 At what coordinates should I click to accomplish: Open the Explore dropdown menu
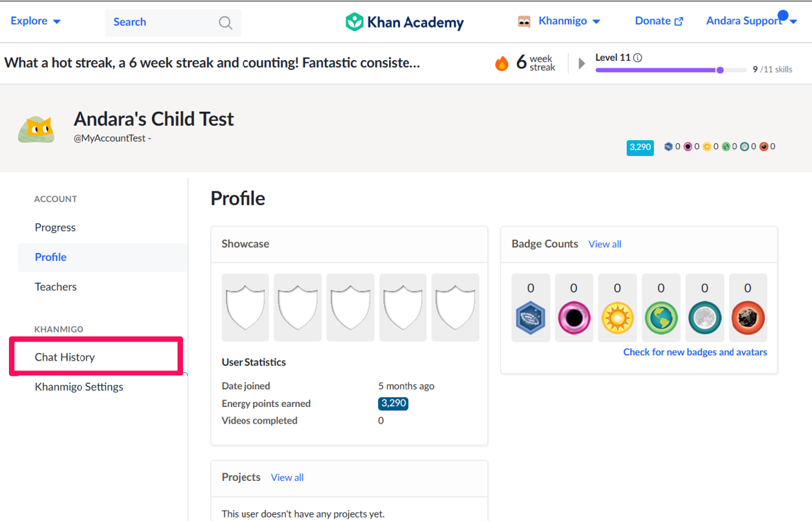[35, 21]
